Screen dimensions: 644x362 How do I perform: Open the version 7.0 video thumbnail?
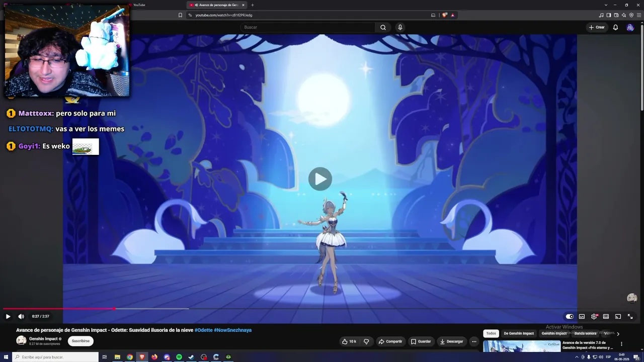click(522, 346)
